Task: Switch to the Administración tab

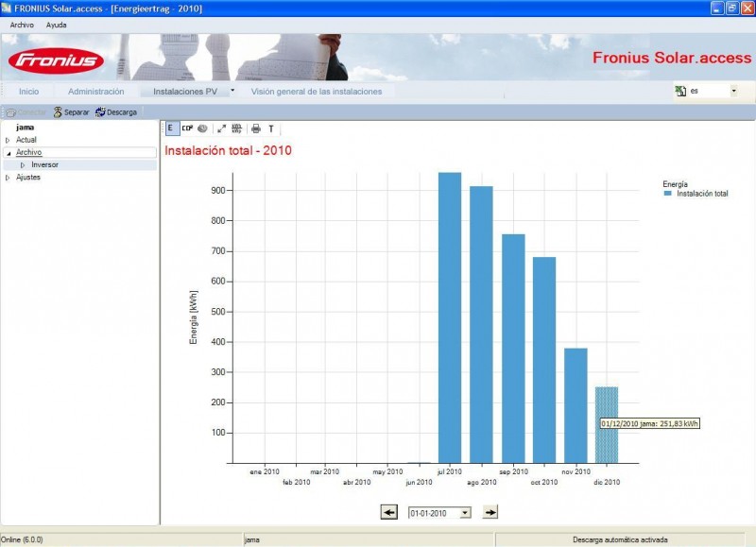Action: pos(96,92)
